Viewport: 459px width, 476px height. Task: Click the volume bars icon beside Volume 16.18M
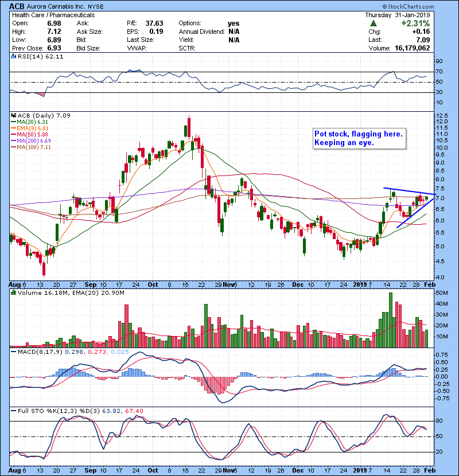[x=13, y=292]
